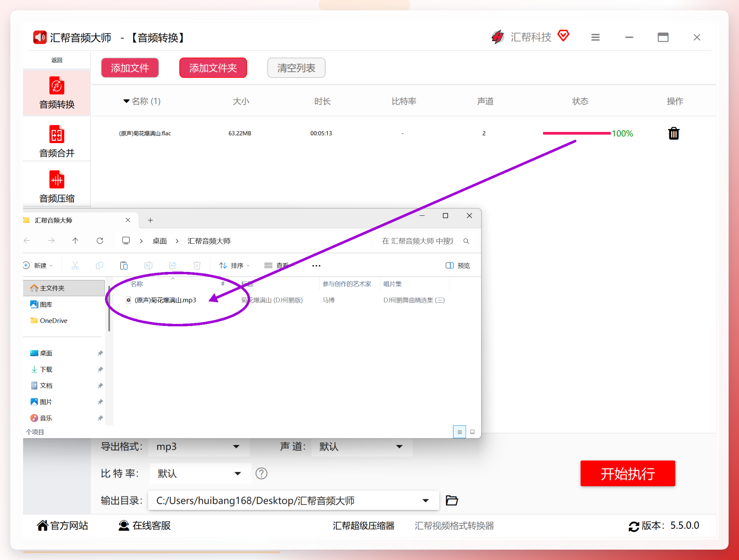This screenshot has width=739, height=560.
Task: Click Copy icon in Explorer toolbar
Action: 99,265
